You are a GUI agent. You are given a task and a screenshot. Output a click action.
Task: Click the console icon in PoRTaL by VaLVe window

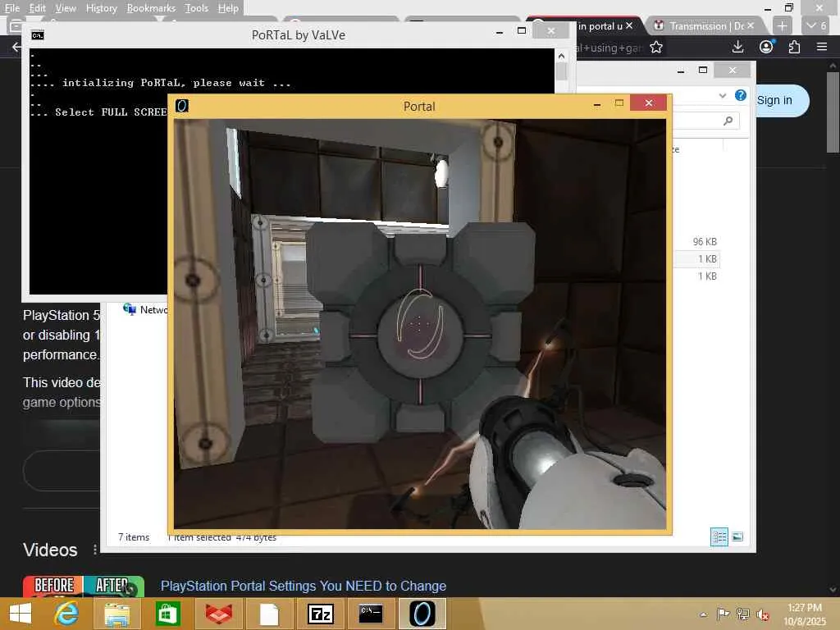38,35
